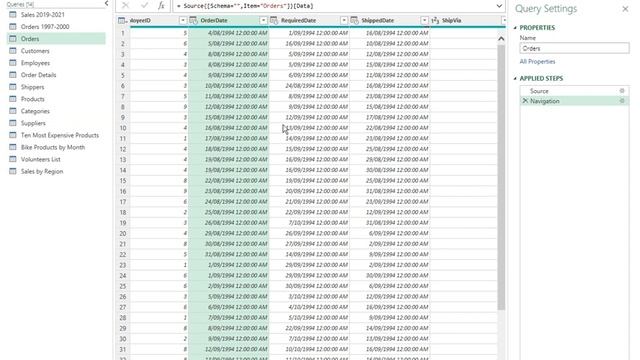The width and height of the screenshot is (640, 360).
Task: Click the ShippedDate cell 30/08/1994 12:00:00 AM
Action: [x=389, y=170]
